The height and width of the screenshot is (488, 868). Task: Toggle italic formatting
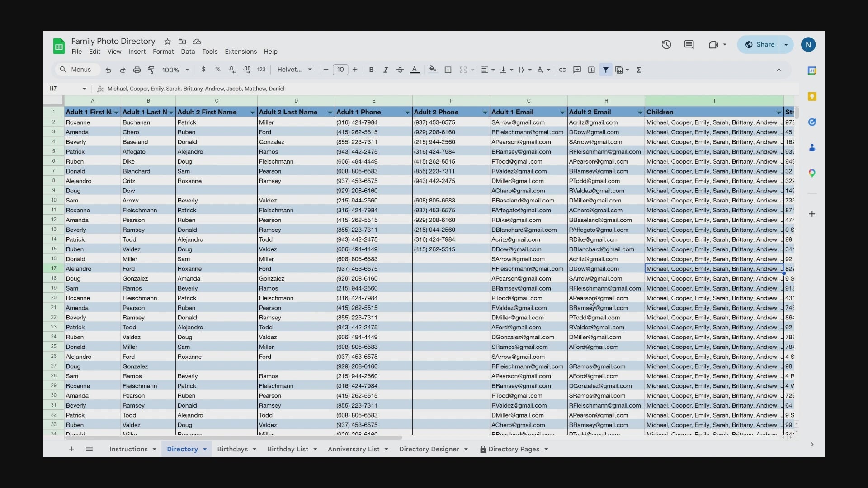tap(386, 70)
